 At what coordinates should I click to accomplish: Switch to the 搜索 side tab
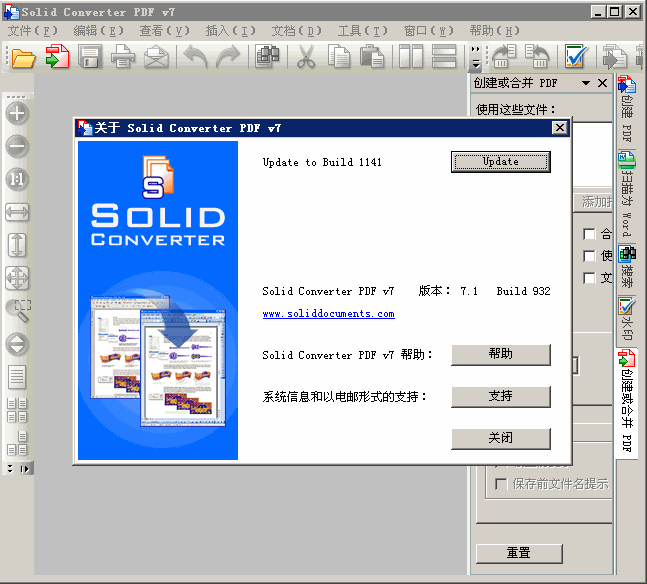(626, 268)
